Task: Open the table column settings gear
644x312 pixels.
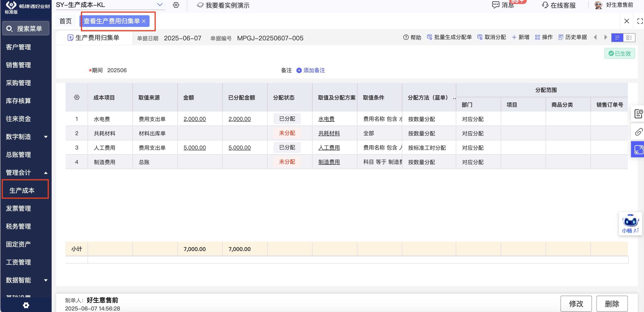Action: [x=77, y=97]
